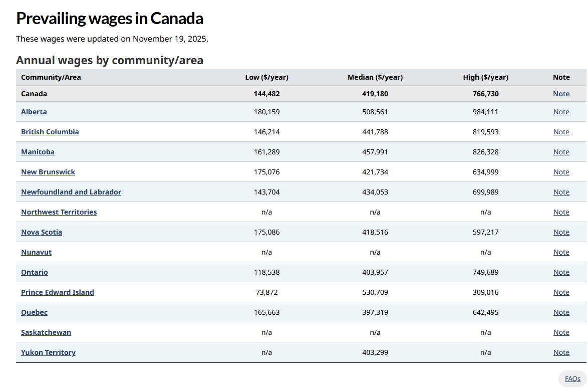
Task: Open New Brunswick wages link
Action: (48, 172)
